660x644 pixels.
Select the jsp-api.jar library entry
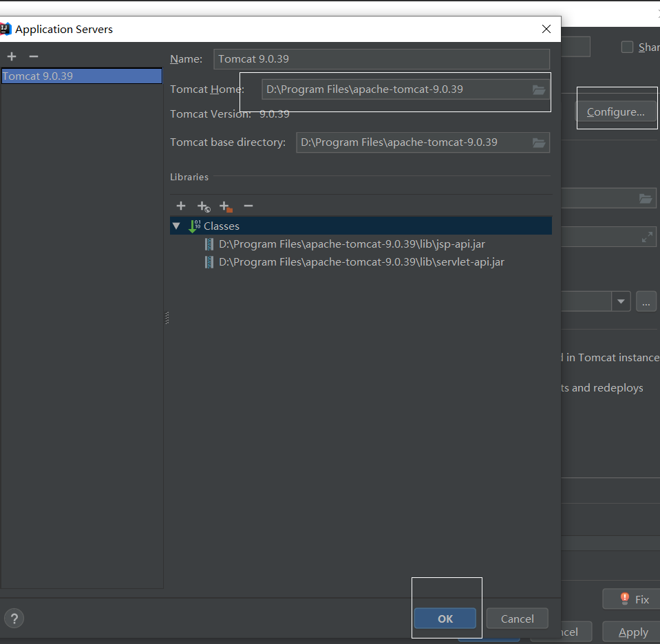(352, 244)
